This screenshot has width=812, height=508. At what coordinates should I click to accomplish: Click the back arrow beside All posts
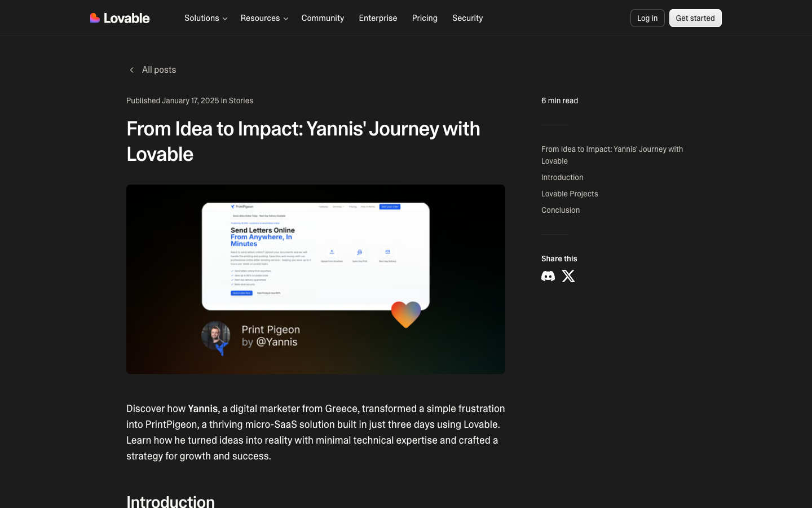pos(132,70)
